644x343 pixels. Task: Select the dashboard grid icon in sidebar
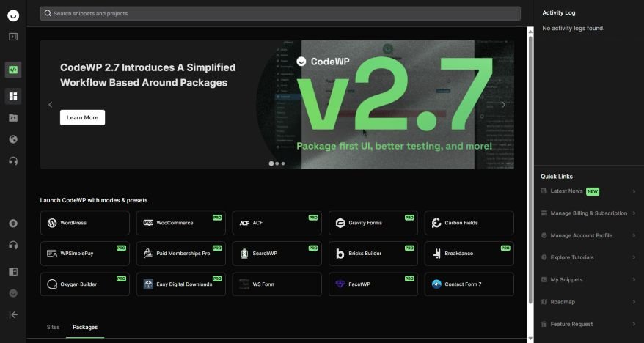(13, 96)
